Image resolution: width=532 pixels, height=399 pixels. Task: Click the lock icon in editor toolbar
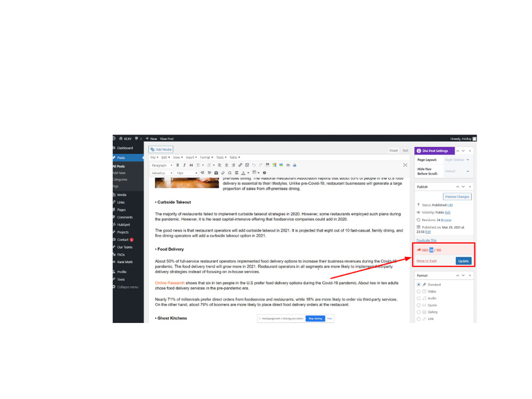click(295, 165)
